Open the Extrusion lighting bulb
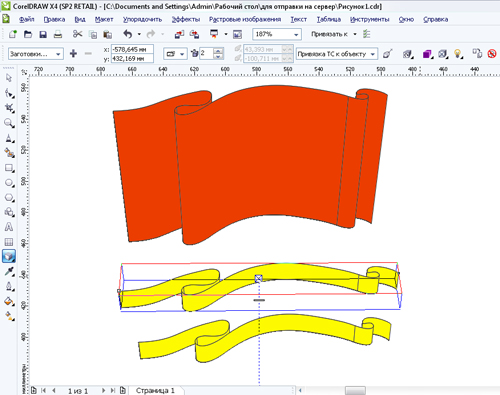The width and height of the screenshot is (500, 395). pos(458,54)
